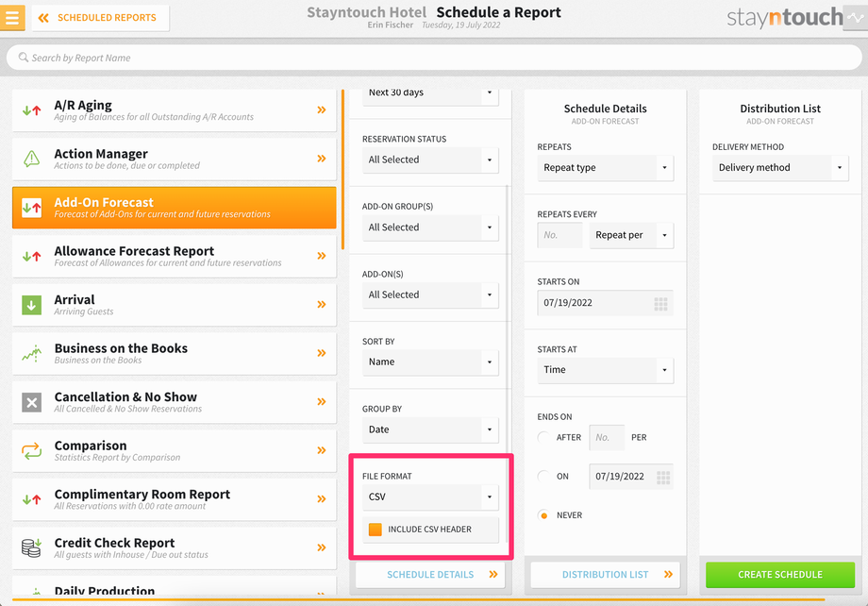Click the activity pulse icon top right

tap(856, 18)
